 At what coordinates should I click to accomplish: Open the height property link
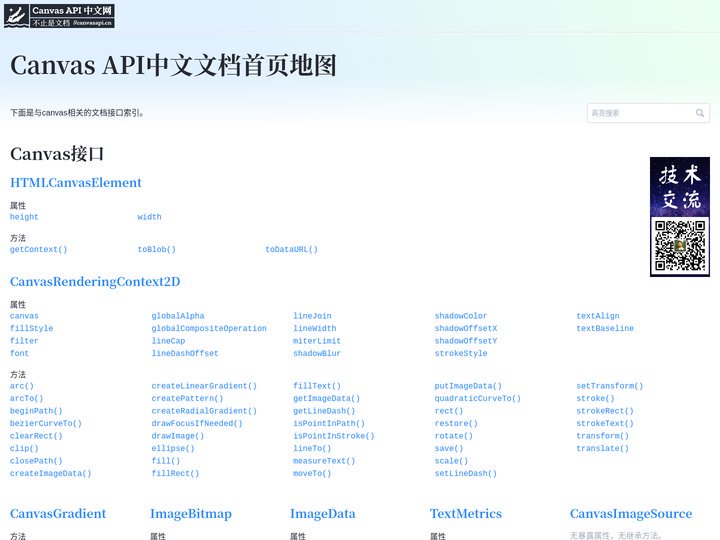coord(24,217)
